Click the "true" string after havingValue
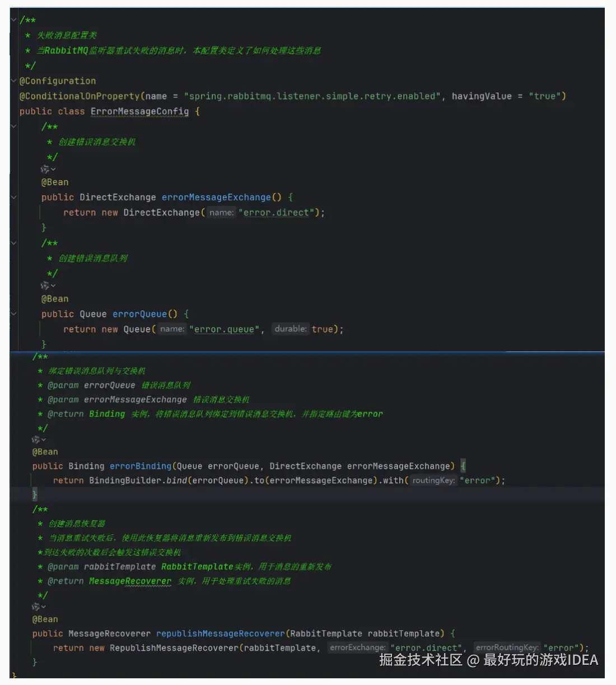The width and height of the screenshot is (616, 685). (x=545, y=96)
